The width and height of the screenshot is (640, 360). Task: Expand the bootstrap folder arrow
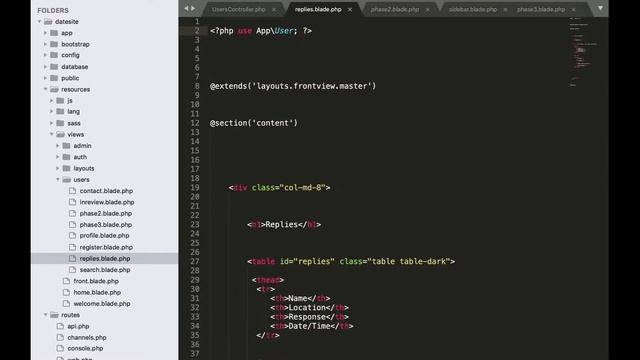[45, 44]
